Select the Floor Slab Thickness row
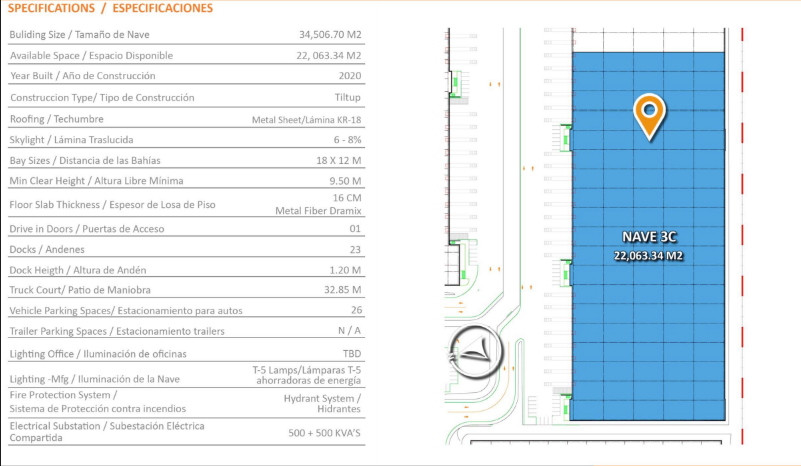The image size is (801, 466). pos(186,204)
